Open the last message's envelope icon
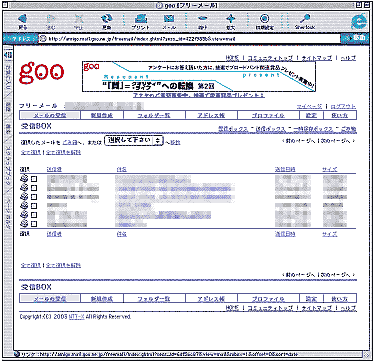 click(x=24, y=224)
